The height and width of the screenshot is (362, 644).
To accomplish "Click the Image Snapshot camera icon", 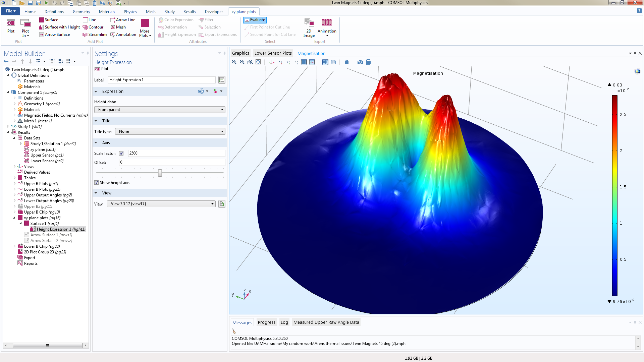I will point(360,62).
